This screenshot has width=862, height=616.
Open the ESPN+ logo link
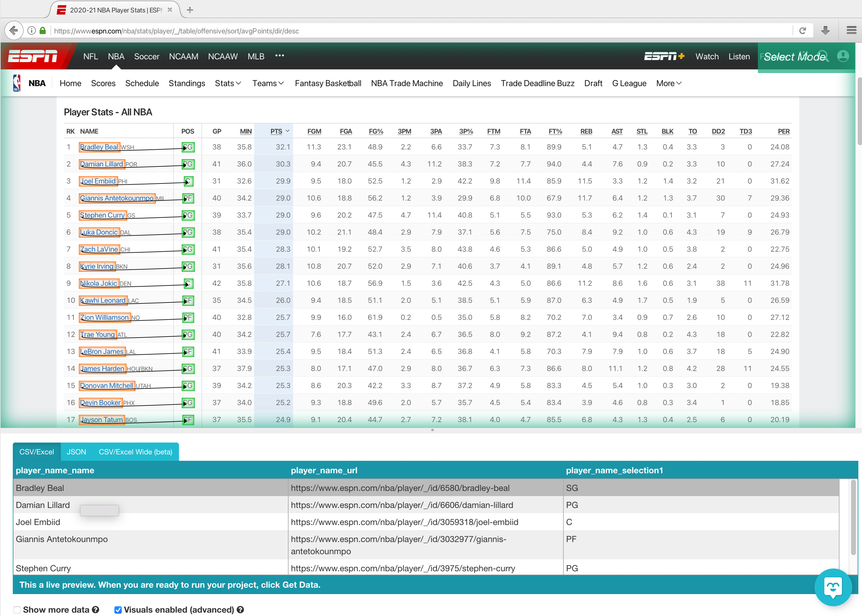pos(664,57)
